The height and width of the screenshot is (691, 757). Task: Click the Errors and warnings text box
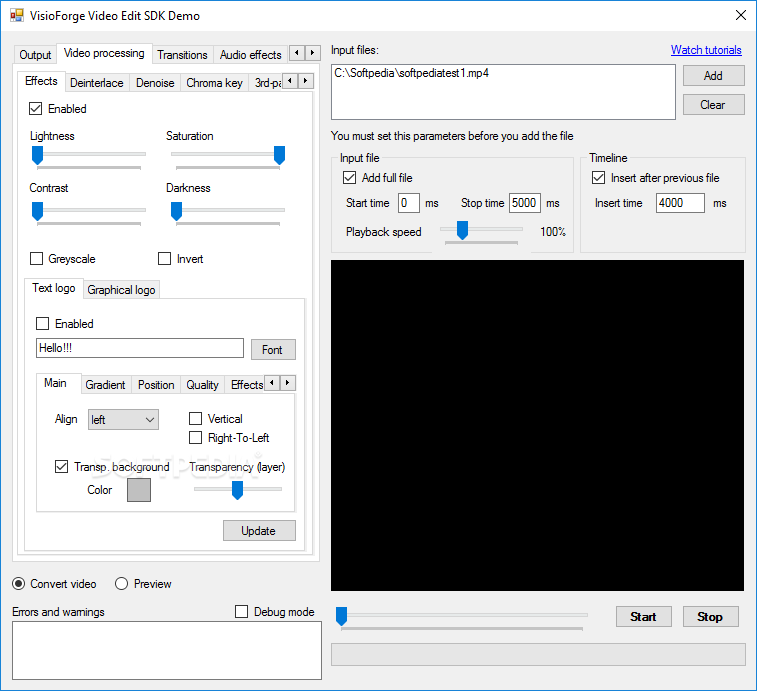167,650
